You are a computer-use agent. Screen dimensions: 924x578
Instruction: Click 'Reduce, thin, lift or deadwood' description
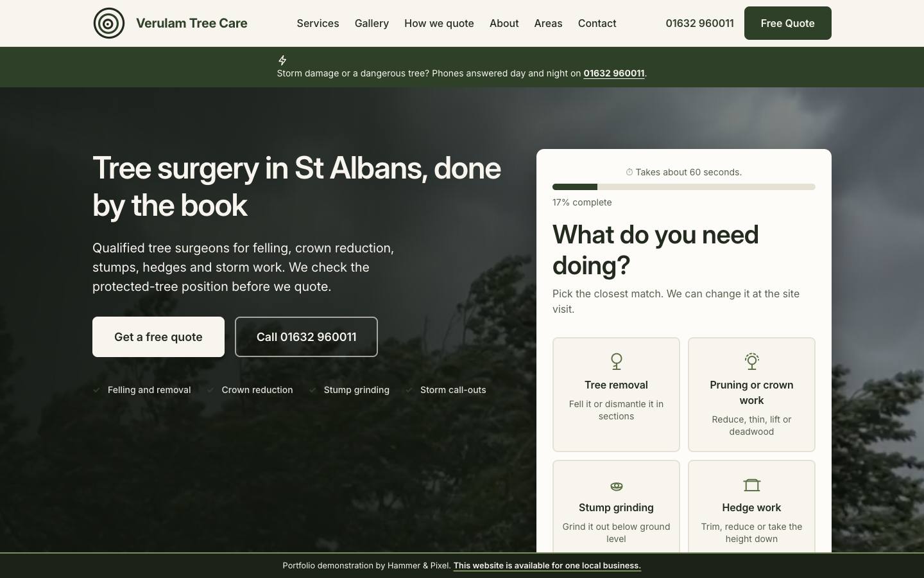pos(751,425)
